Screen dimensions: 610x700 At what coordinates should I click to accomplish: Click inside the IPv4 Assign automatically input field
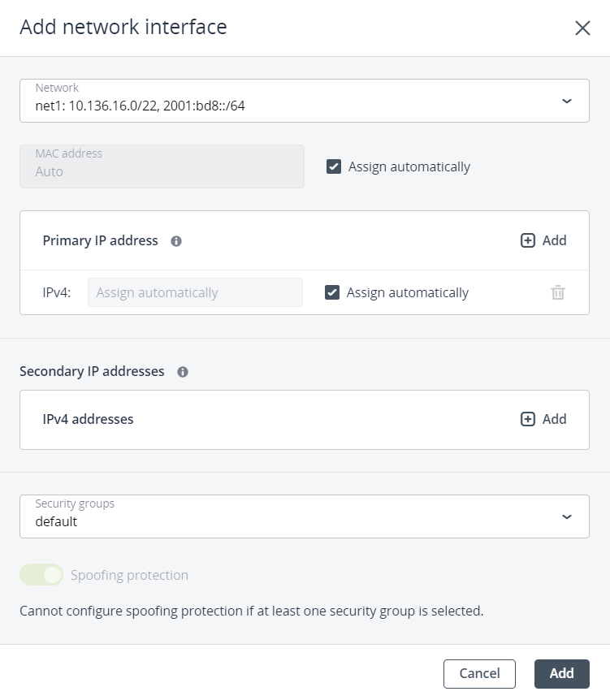click(194, 292)
